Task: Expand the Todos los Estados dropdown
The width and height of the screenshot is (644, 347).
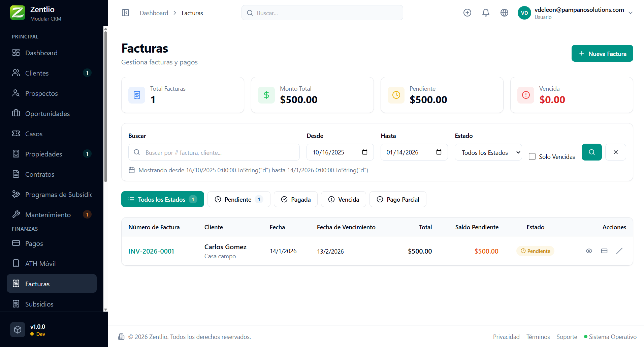Action: (x=488, y=152)
